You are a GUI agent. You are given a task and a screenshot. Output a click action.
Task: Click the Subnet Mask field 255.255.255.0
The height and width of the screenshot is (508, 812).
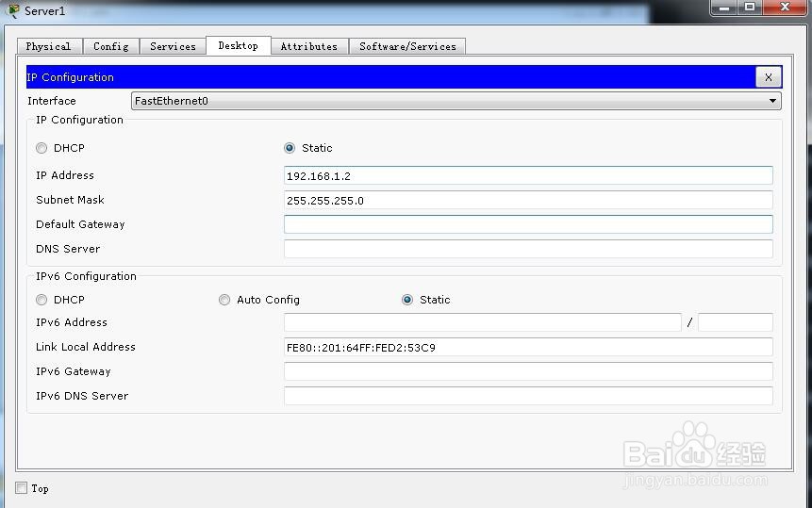[x=528, y=200]
